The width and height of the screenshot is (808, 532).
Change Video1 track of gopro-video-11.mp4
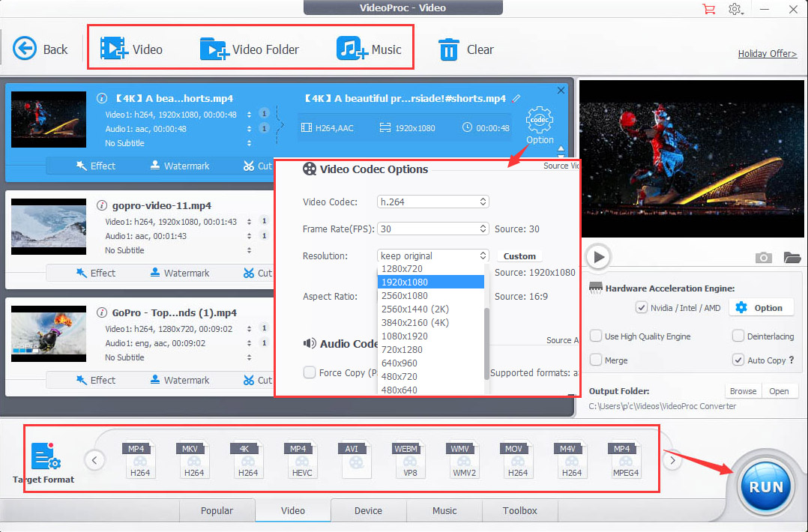(250, 222)
